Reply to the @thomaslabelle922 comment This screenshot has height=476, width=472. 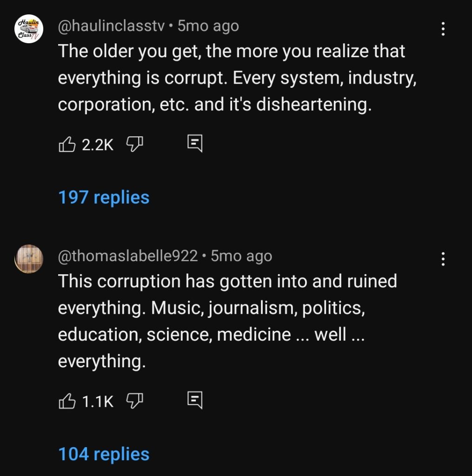coord(194,400)
